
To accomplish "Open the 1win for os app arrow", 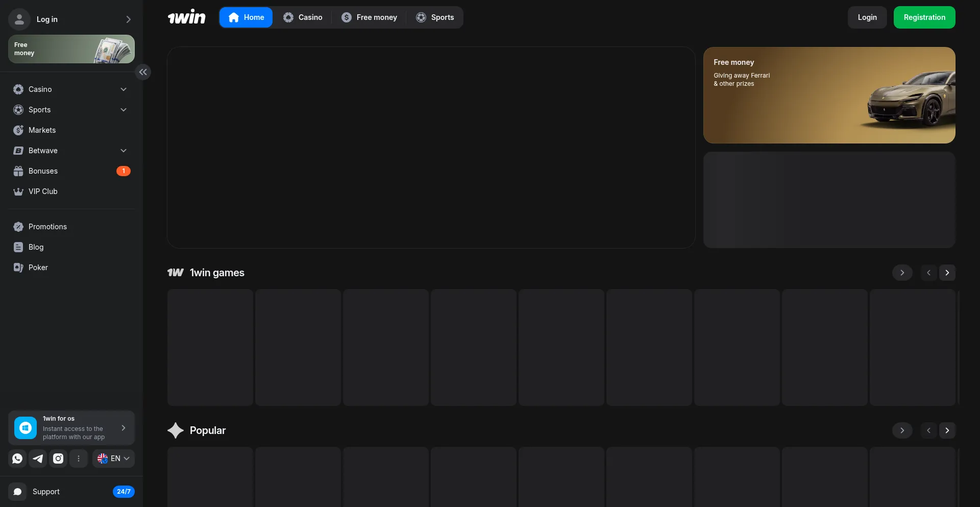I will pyautogui.click(x=124, y=428).
